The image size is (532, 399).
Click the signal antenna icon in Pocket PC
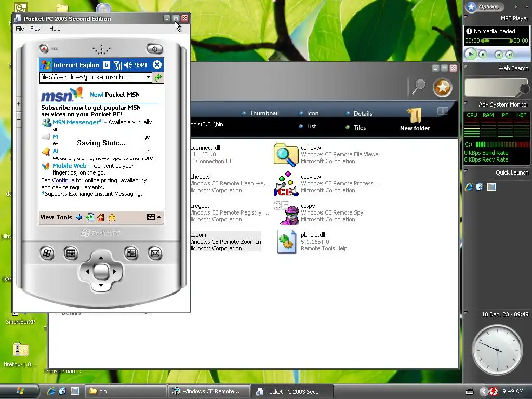pos(117,65)
